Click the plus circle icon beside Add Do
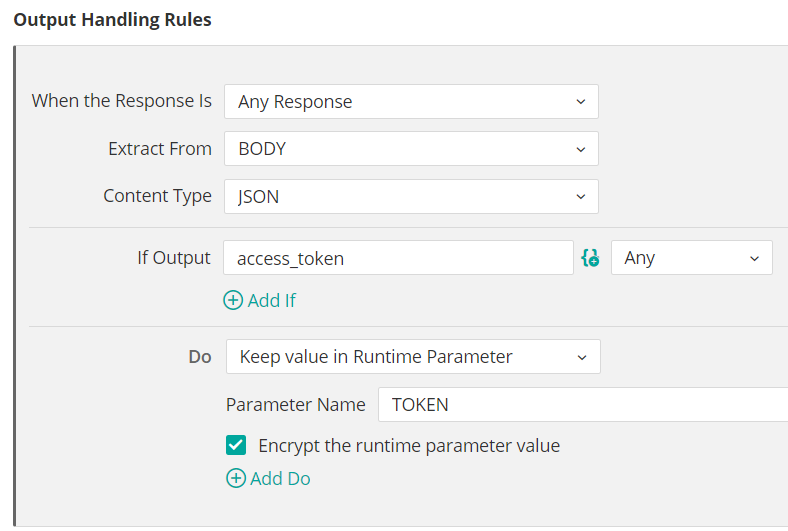 (236, 478)
